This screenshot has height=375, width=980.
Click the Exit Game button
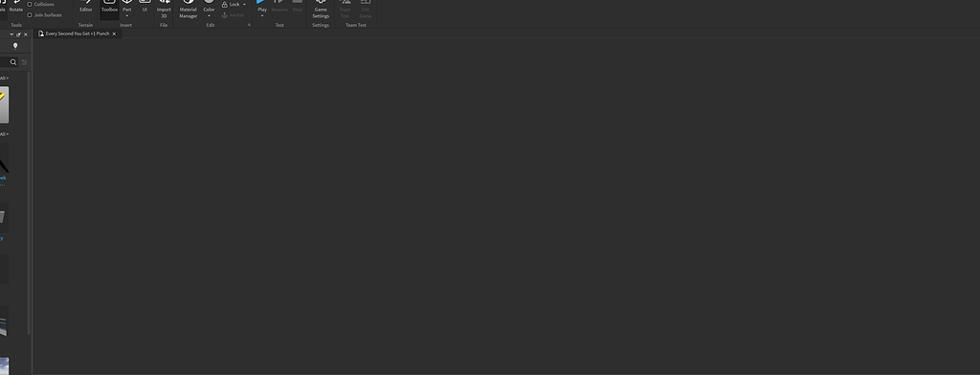click(366, 10)
